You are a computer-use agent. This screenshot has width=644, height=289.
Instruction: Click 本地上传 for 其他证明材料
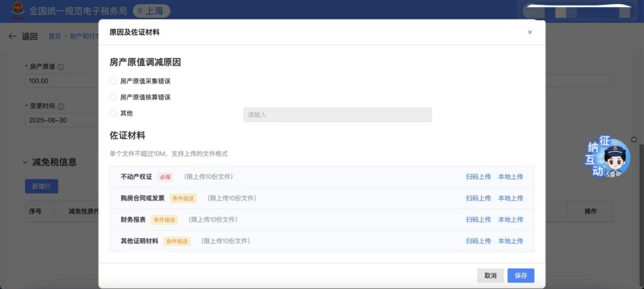(x=510, y=241)
